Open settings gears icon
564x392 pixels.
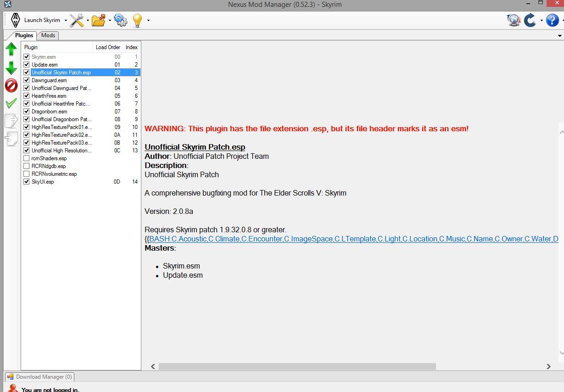point(121,20)
